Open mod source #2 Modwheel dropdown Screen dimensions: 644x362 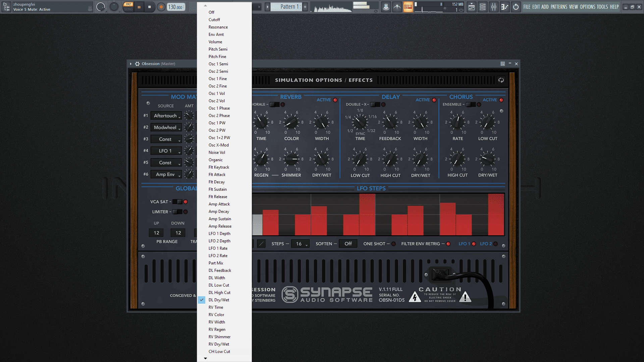point(166,127)
